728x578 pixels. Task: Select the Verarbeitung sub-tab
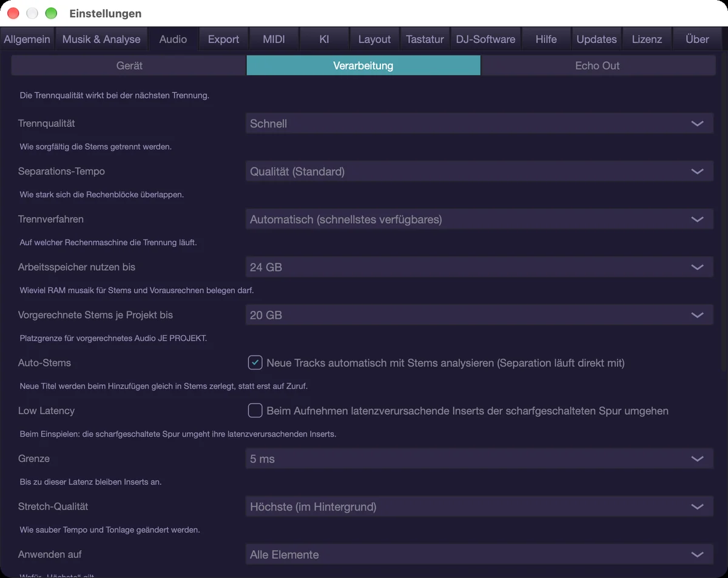point(363,66)
